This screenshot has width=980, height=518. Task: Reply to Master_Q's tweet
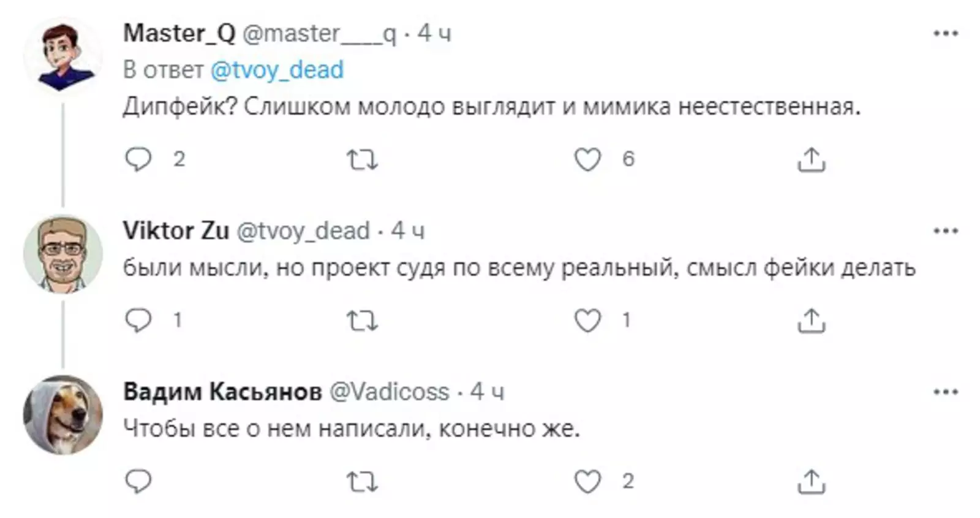pyautogui.click(x=138, y=159)
